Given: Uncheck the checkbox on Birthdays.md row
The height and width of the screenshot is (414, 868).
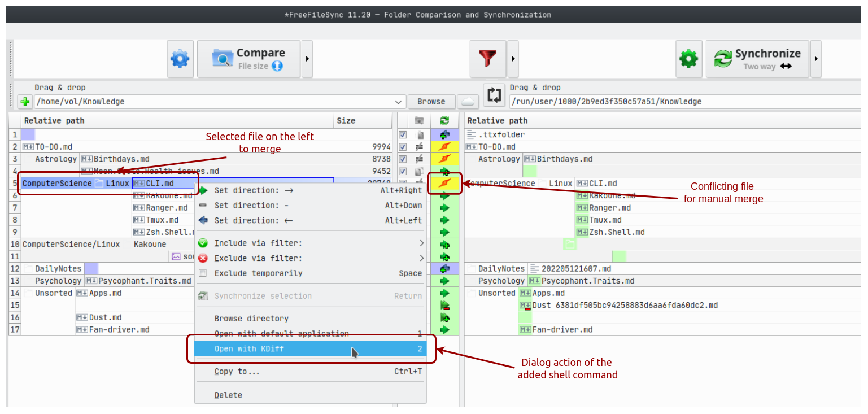Looking at the screenshot, I should [403, 159].
